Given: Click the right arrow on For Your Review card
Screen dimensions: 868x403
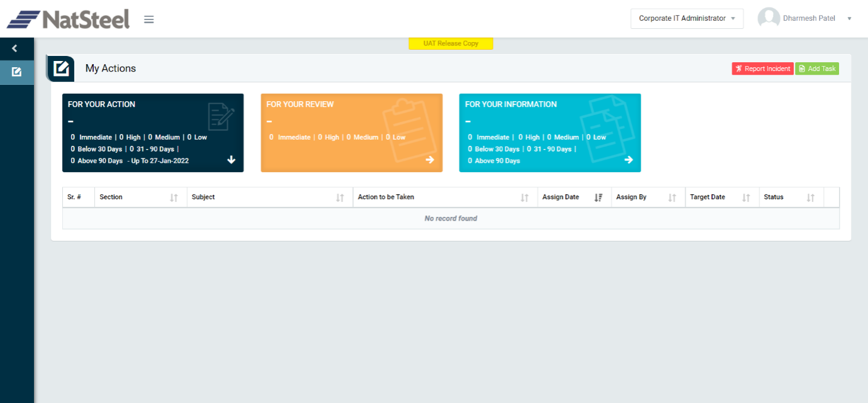Looking at the screenshot, I should coord(430,160).
